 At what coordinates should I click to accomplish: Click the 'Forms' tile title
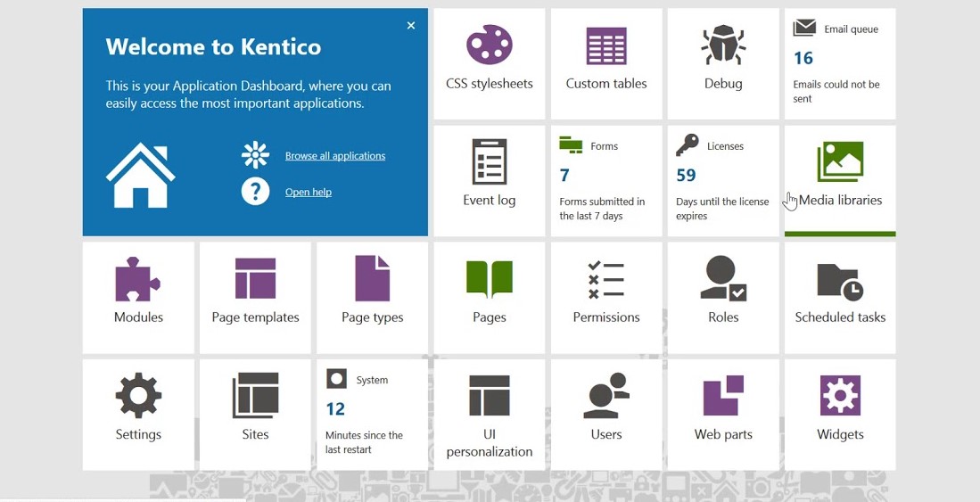604,146
